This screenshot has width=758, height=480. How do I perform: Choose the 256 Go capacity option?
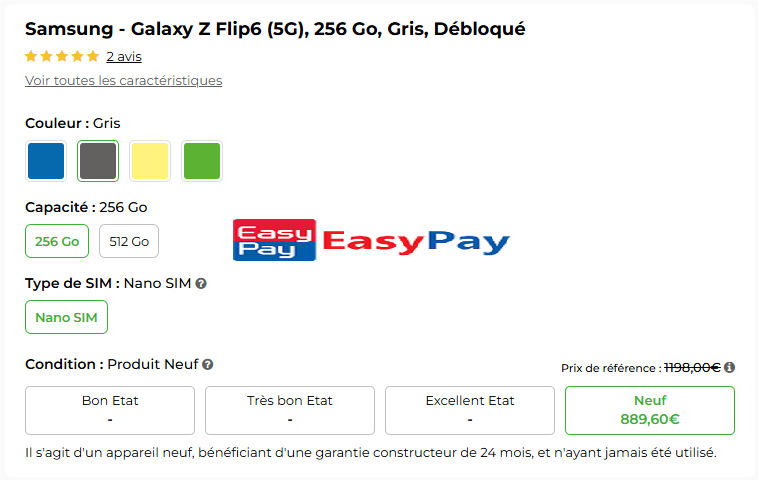point(57,241)
